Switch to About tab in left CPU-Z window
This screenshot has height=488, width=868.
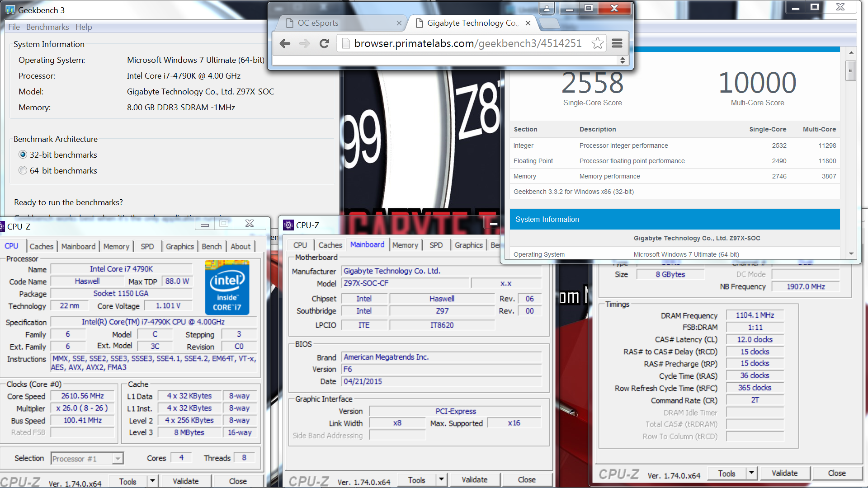[x=241, y=246]
